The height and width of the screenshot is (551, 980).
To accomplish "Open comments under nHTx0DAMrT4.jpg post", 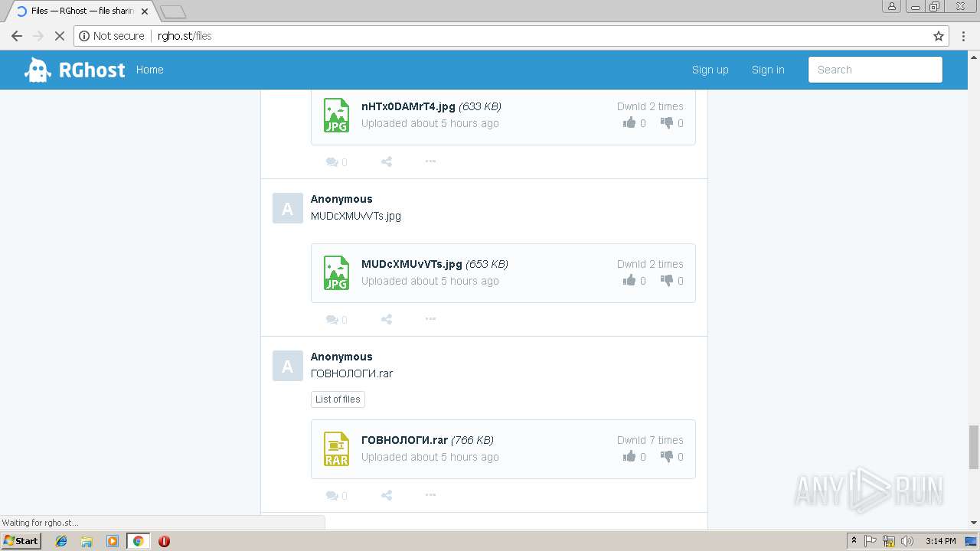I will coord(336,161).
